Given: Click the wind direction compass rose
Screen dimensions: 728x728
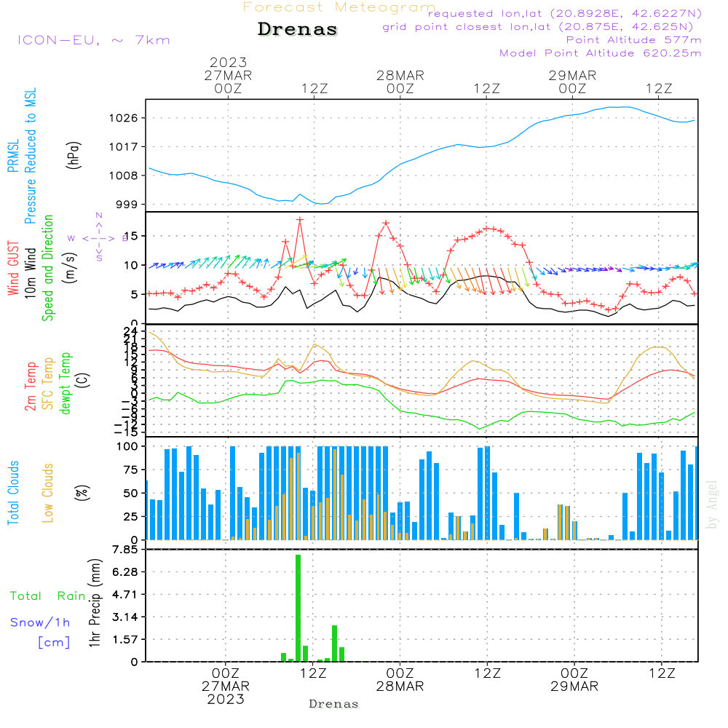Looking at the screenshot, I should pyautogui.click(x=98, y=238).
